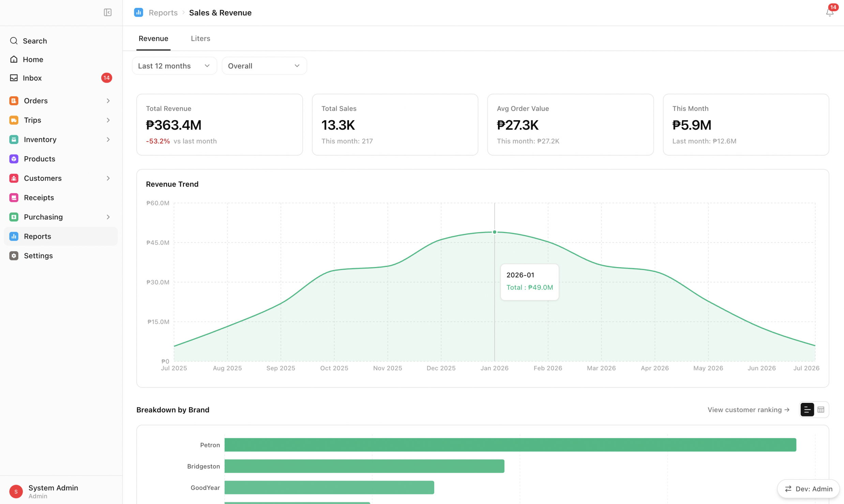
Task: Click the GoodYear revenue bar
Action: click(329, 488)
